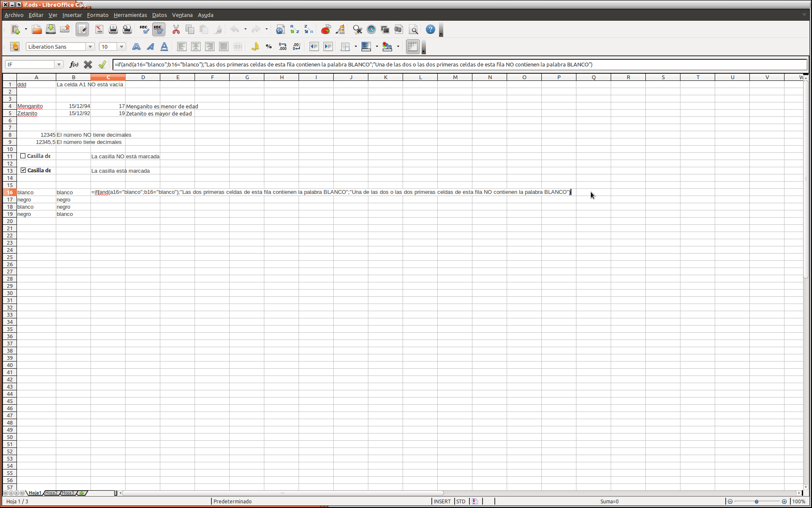Check the checkbox in row 11
812x508 pixels.
pos(23,156)
